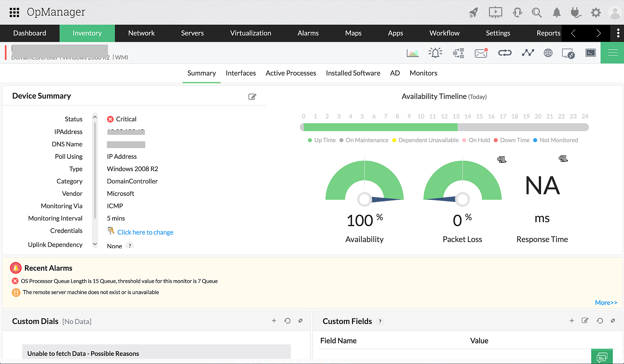Open the remote desktop icon
The image size is (624, 364).
[x=568, y=53]
